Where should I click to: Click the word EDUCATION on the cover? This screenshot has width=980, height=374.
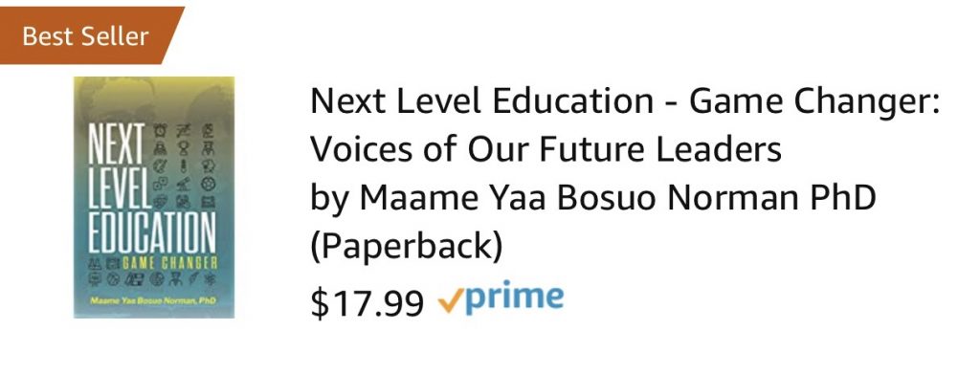pos(152,231)
